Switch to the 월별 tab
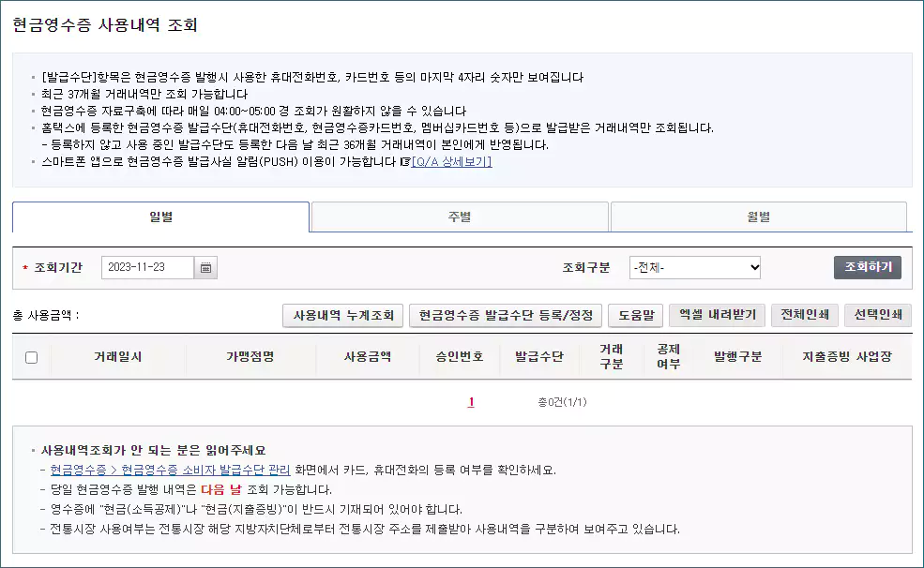This screenshot has height=568, width=924. [760, 216]
